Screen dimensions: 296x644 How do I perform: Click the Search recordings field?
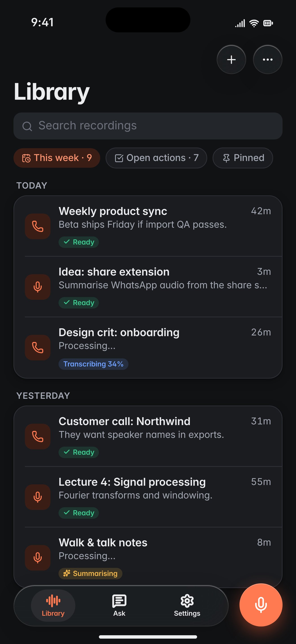point(148,126)
